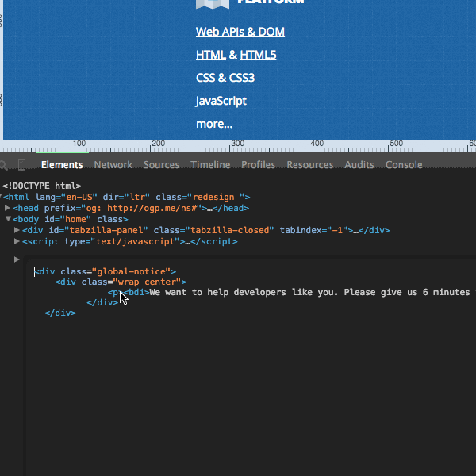Open the Web APIs & DOM link
Viewport: 476px width, 476px height.
click(x=240, y=32)
